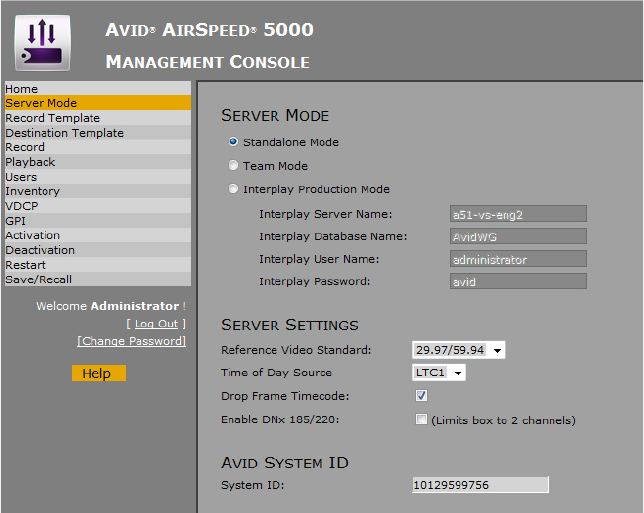Screen dimensions: 644x513
Task: Open the Record Template page
Action: tap(98, 118)
